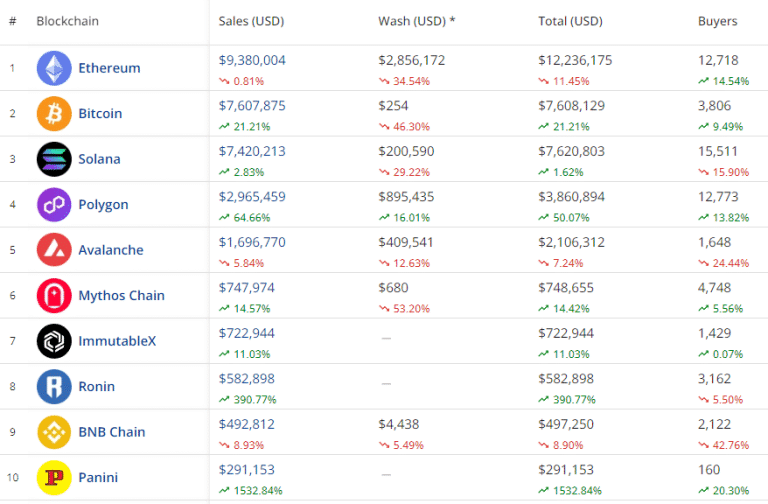Sort table by Buyers column header
This screenshot has width=768, height=504.
point(717,21)
